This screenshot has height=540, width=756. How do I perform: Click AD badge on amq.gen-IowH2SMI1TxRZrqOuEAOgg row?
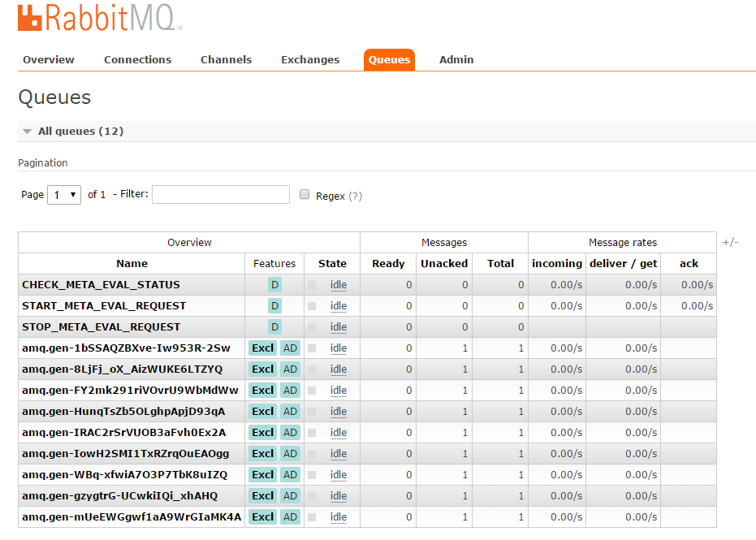coord(290,454)
